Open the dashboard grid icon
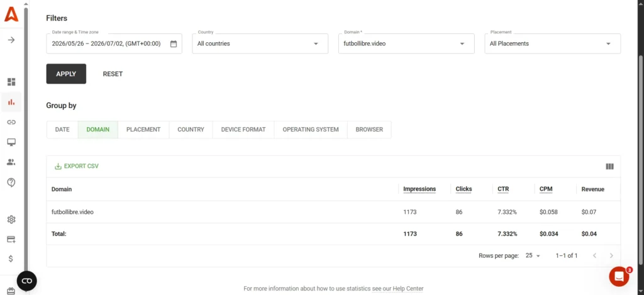The image size is (644, 295). pyautogui.click(x=11, y=82)
